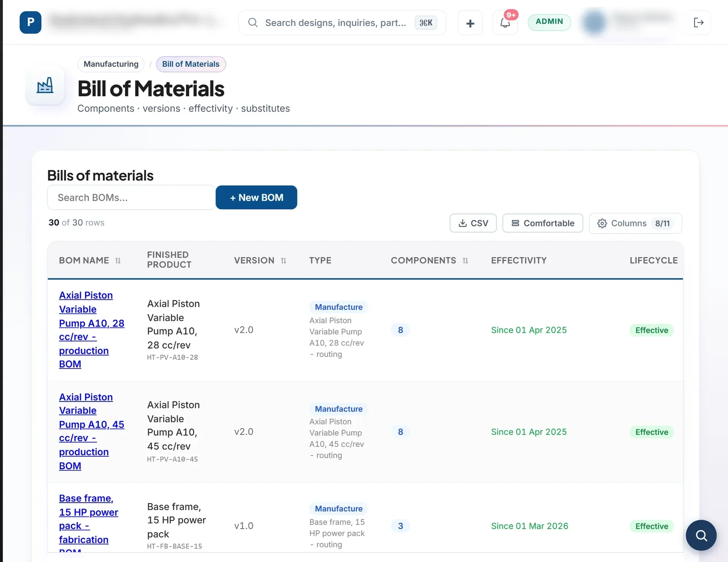This screenshot has height=562, width=728.
Task: Sort Version column
Action: coord(284,261)
